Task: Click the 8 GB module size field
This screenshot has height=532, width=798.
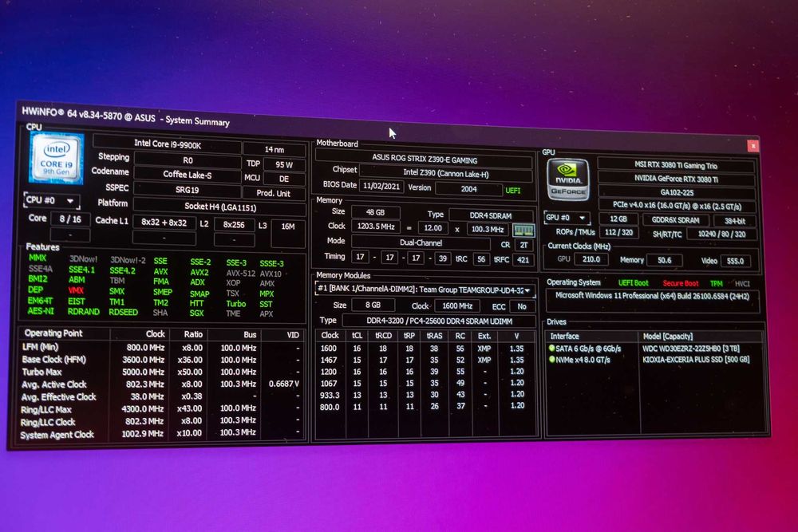Action: [373, 305]
